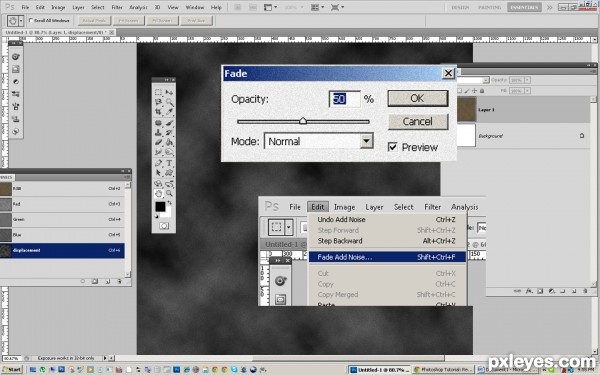The width and height of the screenshot is (600, 375).
Task: Close the Fade dialog with X button
Action: point(448,73)
